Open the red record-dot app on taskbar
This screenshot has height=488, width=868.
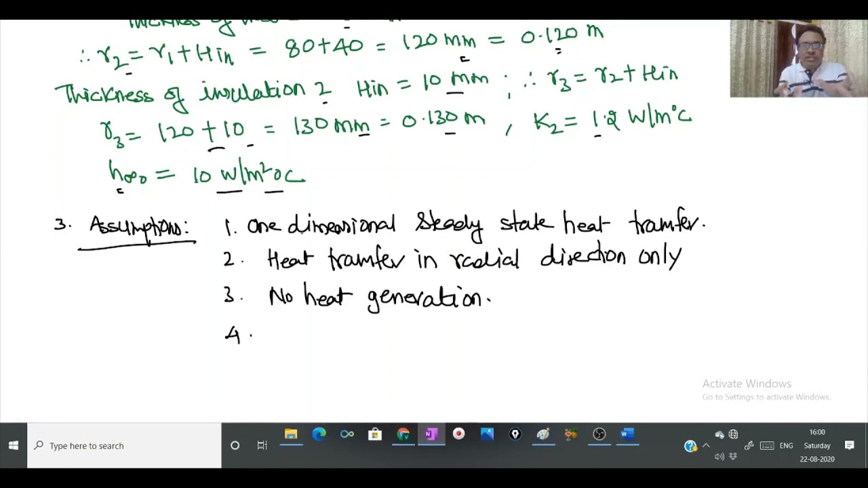459,434
